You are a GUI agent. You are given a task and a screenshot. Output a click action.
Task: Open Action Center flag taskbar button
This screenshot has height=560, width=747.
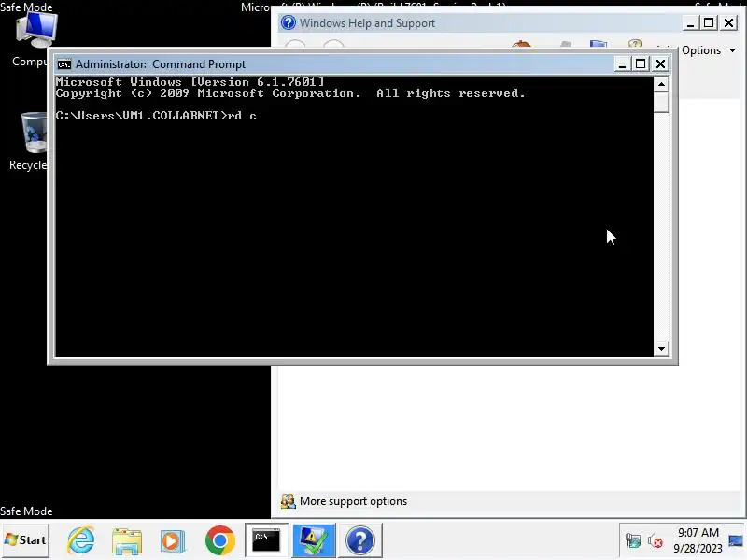click(x=314, y=540)
